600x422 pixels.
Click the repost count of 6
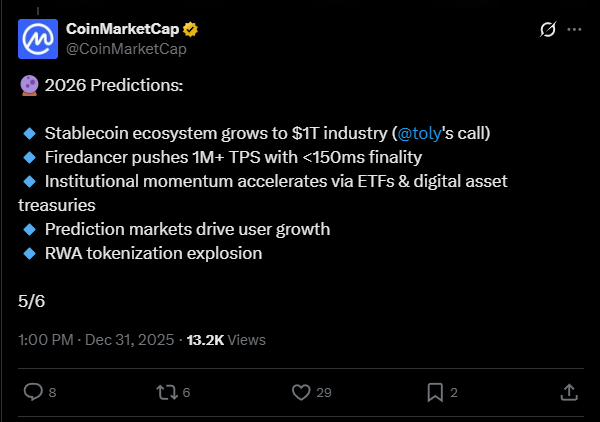click(x=187, y=393)
